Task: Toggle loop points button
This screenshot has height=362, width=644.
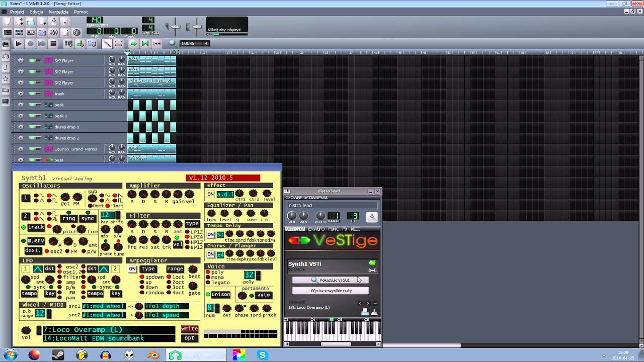Action: point(145,44)
